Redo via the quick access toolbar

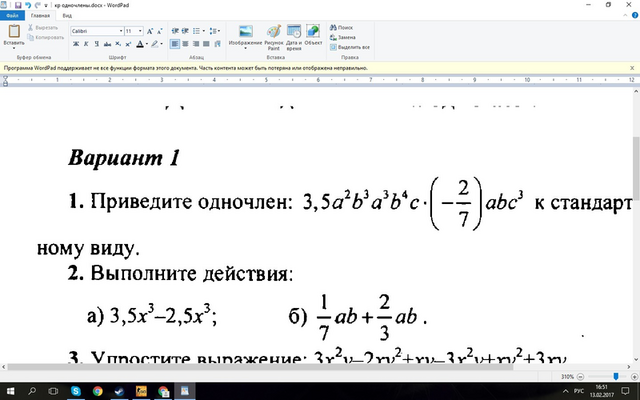point(38,5)
